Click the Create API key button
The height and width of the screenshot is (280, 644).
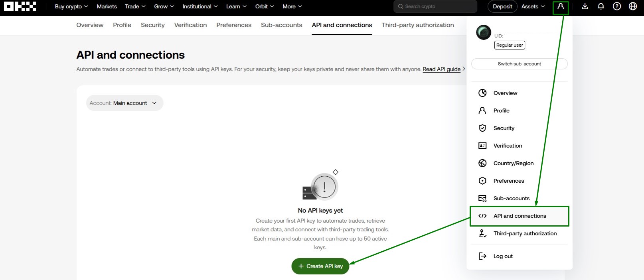(320, 266)
